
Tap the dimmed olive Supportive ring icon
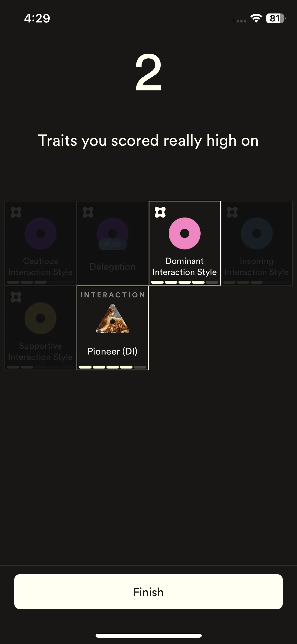(x=40, y=318)
